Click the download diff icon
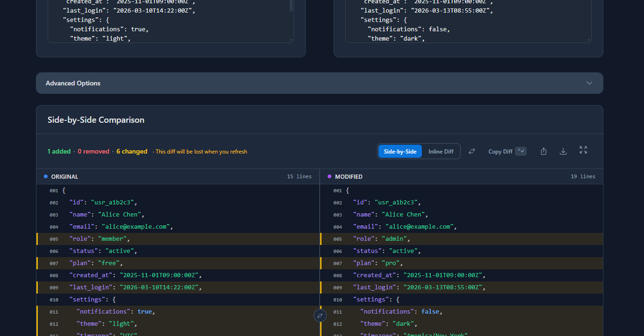The height and width of the screenshot is (336, 644). coord(563,151)
